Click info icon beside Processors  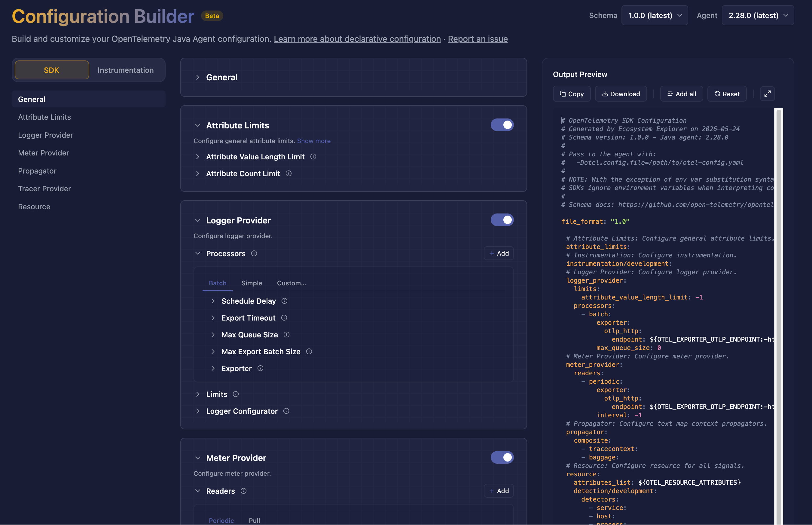tap(254, 253)
